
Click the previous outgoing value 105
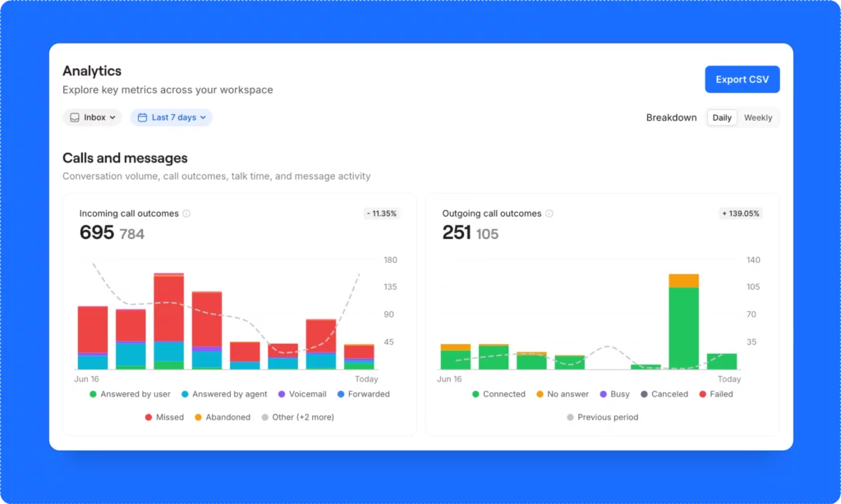487,234
